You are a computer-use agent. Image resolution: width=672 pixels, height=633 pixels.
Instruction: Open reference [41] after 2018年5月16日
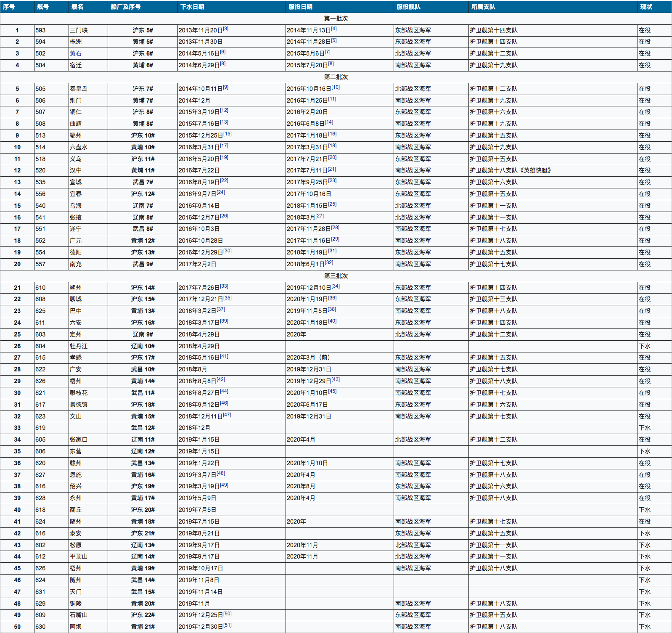pyautogui.click(x=224, y=357)
